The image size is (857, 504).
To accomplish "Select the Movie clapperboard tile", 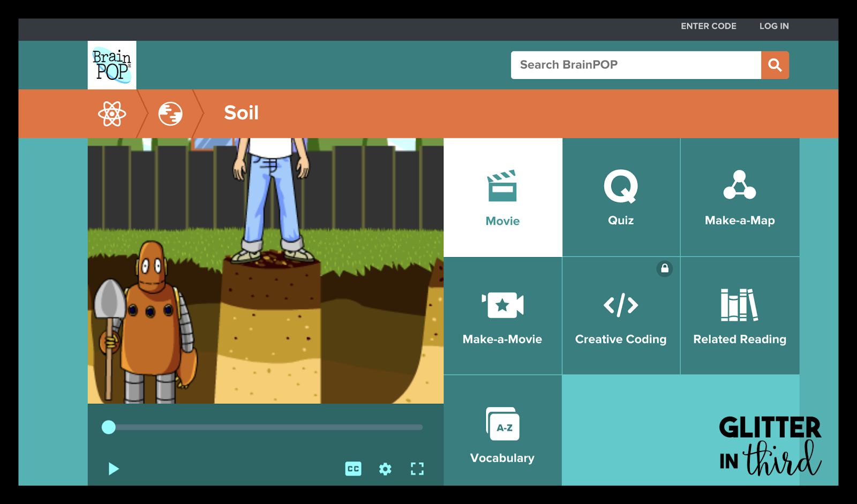I will pos(503,197).
